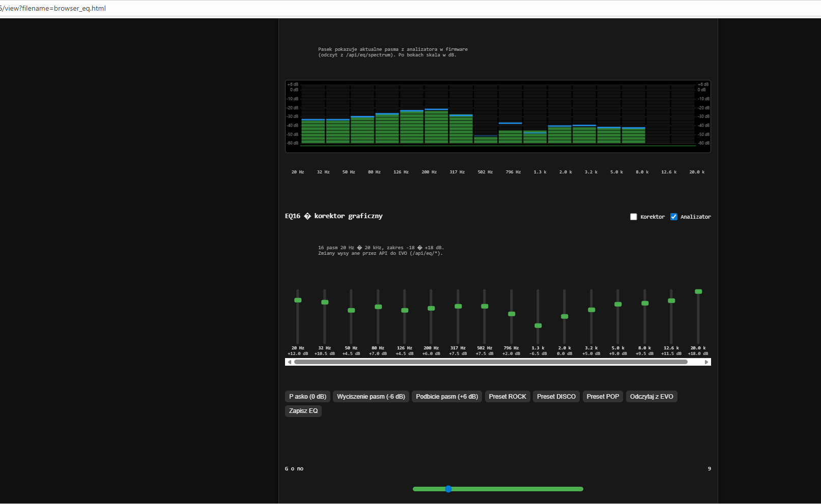Screen dimensions: 821x504
Task: Click the 80 Hz EQ slider handle
Action: (378, 307)
